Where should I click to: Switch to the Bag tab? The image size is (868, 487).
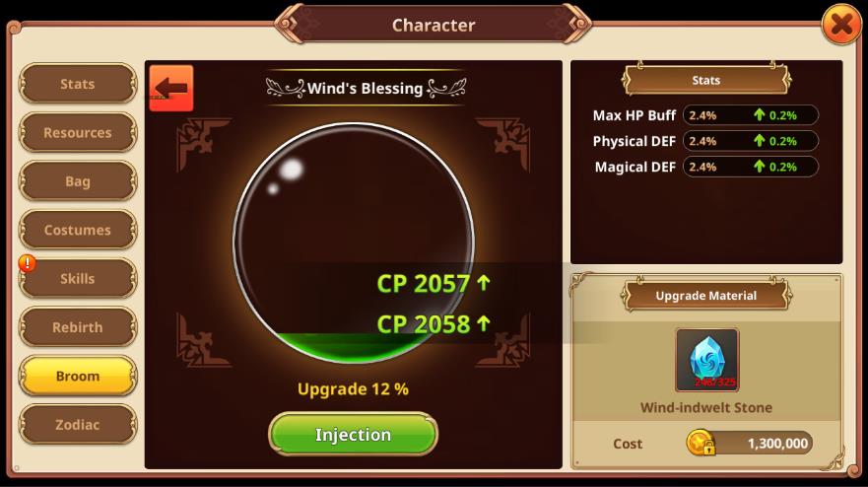pyautogui.click(x=78, y=181)
